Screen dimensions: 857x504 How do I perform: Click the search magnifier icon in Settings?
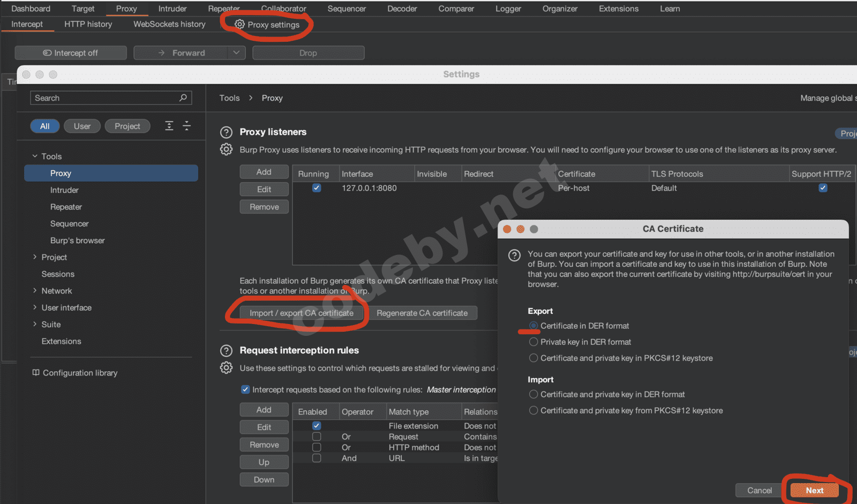[x=183, y=97]
